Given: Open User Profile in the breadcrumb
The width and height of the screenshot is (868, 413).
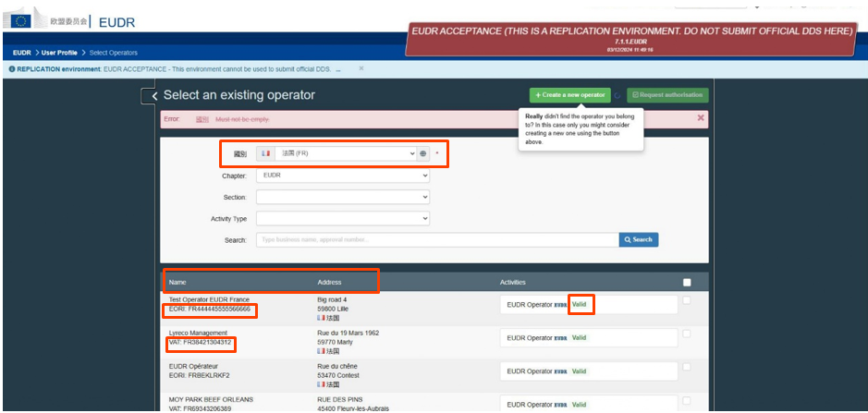Looking at the screenshot, I should [60, 53].
